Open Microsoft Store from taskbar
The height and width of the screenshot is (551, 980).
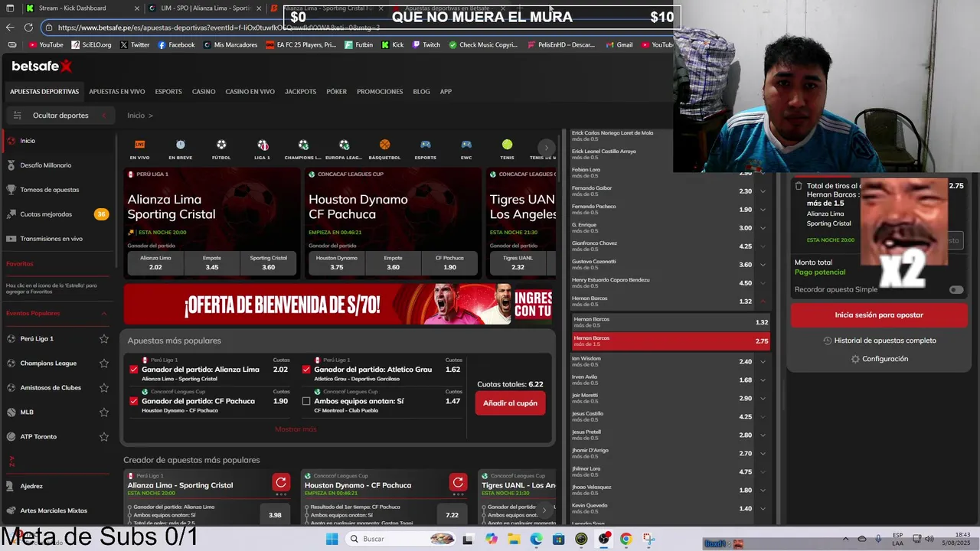(559, 539)
